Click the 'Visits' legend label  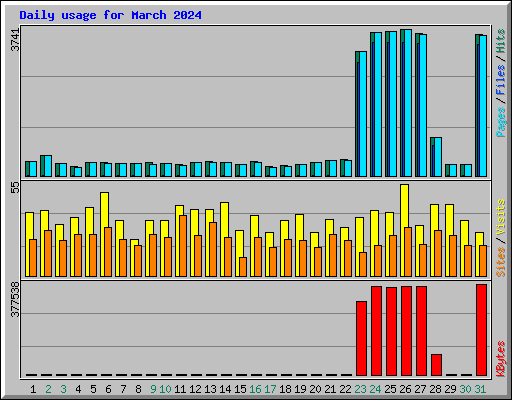[x=501, y=218]
